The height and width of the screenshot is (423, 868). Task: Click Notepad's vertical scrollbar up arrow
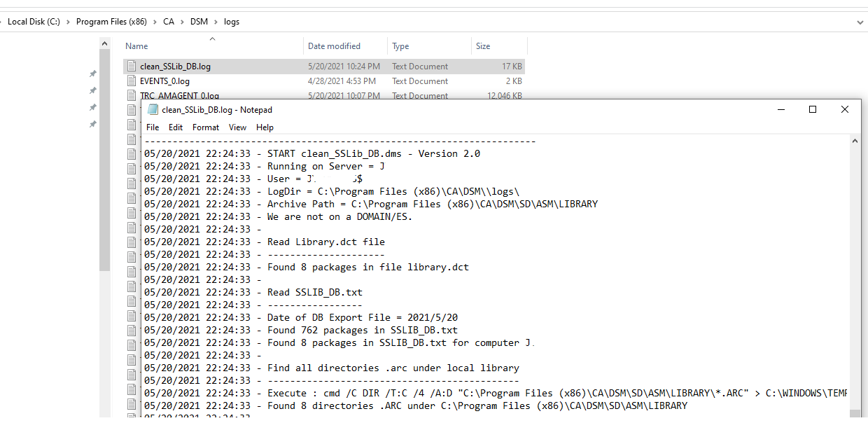855,141
